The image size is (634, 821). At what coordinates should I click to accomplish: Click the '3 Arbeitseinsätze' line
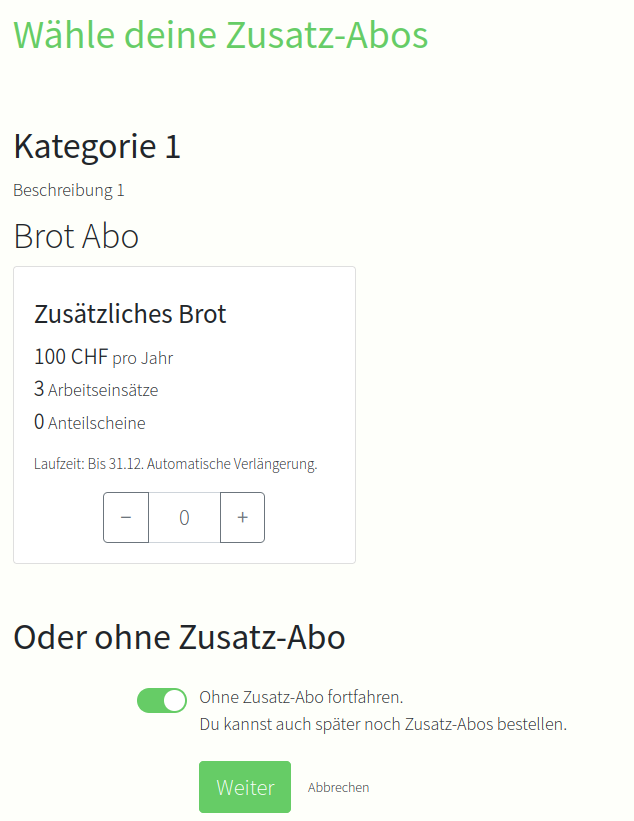click(96, 390)
